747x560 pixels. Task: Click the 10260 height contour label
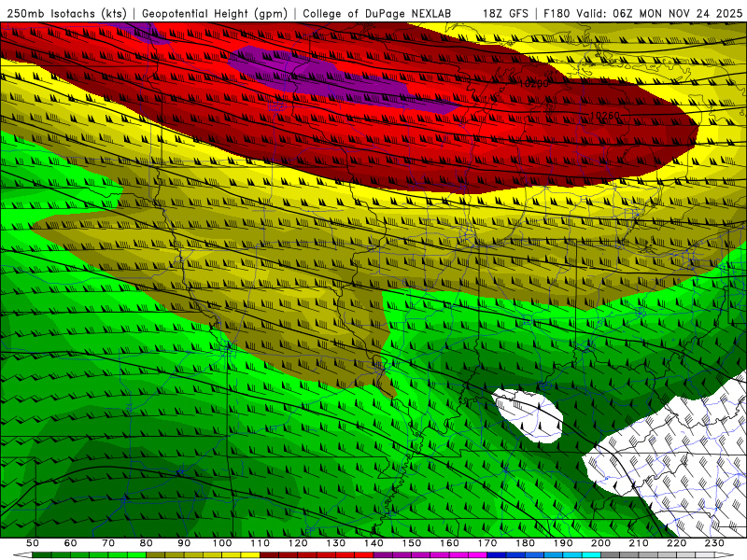605,115
